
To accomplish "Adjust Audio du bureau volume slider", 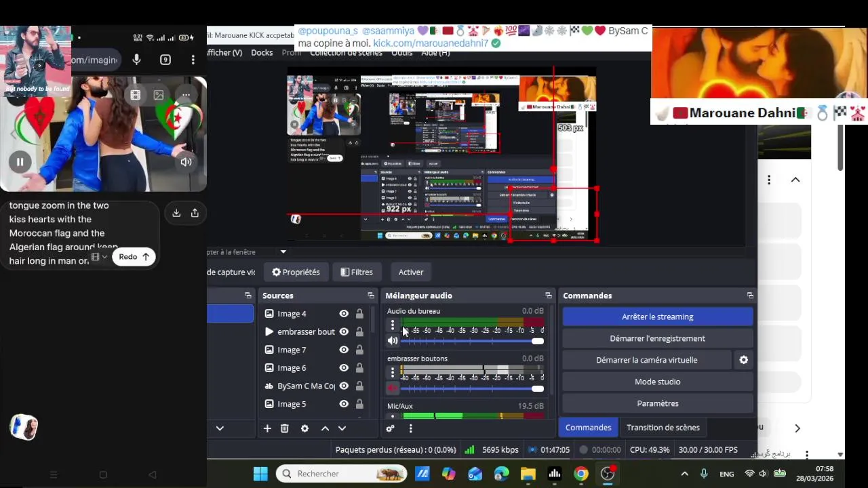I will coord(473,341).
